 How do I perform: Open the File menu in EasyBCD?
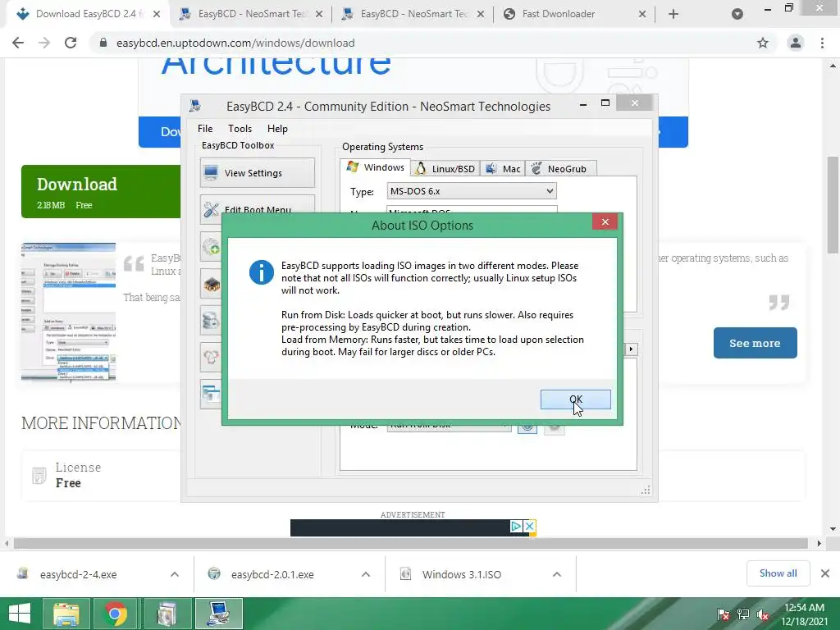(204, 129)
